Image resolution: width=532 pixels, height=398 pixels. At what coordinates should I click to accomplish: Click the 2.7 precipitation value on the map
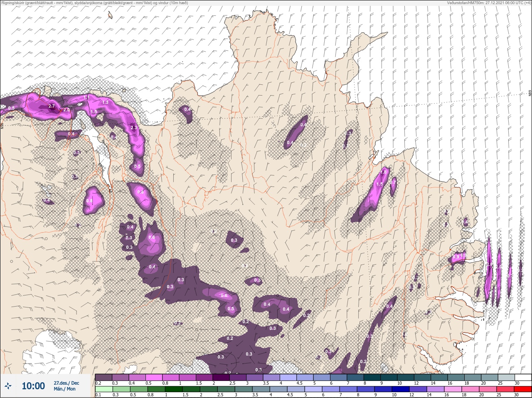pyautogui.click(x=52, y=106)
